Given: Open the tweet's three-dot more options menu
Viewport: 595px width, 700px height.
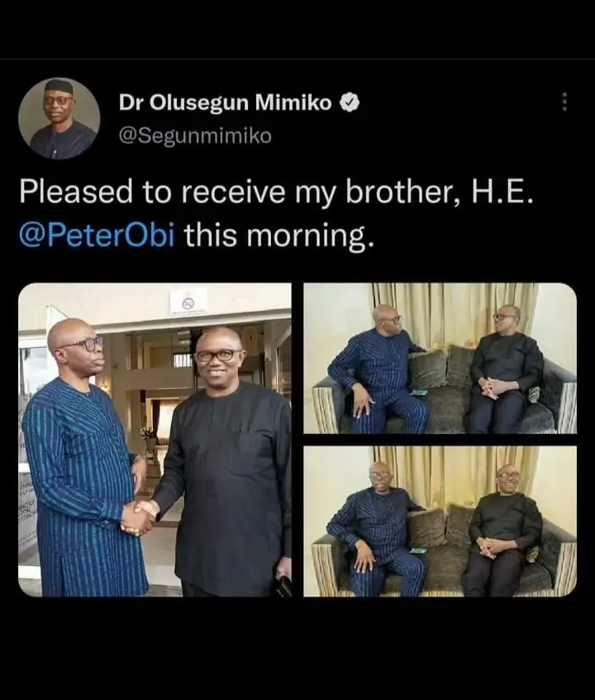Looking at the screenshot, I should (564, 102).
